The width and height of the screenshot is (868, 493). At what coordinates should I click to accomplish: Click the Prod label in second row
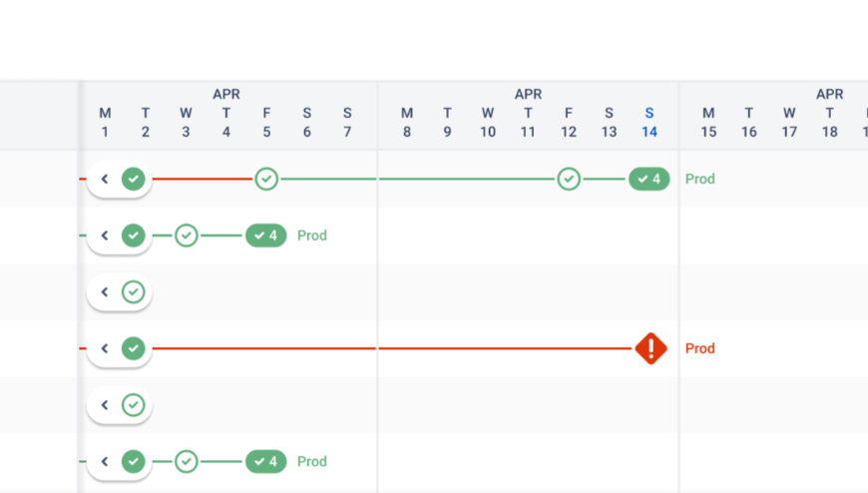(x=312, y=236)
